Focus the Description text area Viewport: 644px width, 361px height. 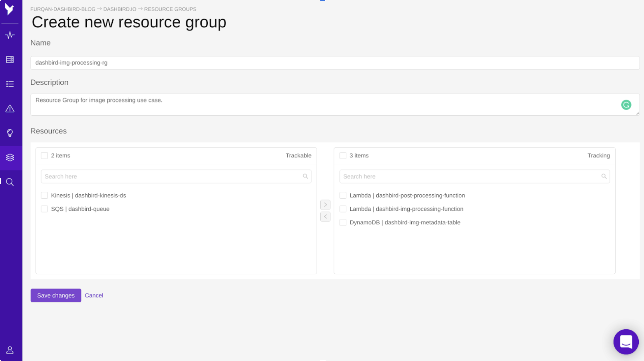[x=335, y=105]
